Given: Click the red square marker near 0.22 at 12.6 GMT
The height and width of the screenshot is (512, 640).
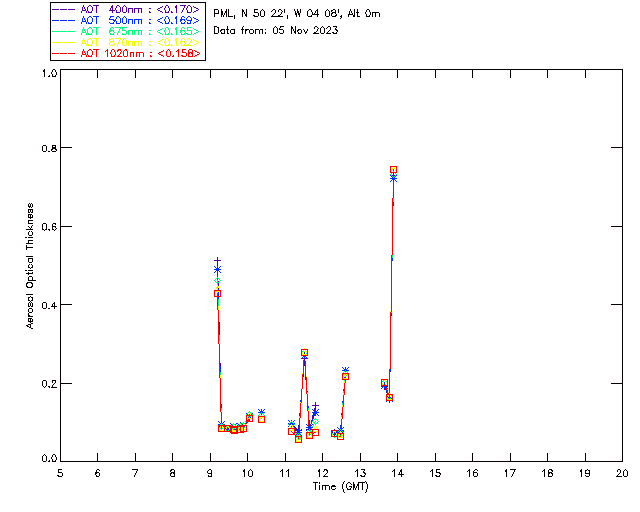Looking at the screenshot, I should [345, 377].
